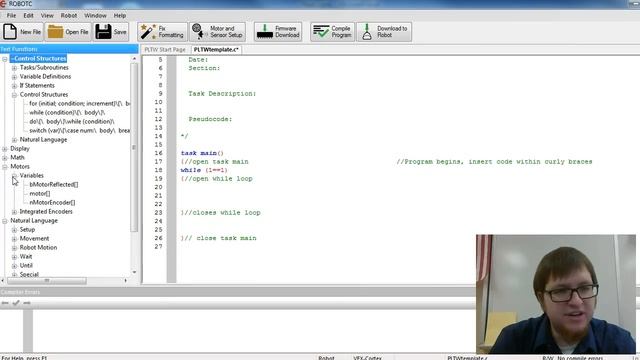This screenshot has height=360, width=640.
Task: Collapse the Variables node under Motors
Action: (14, 176)
